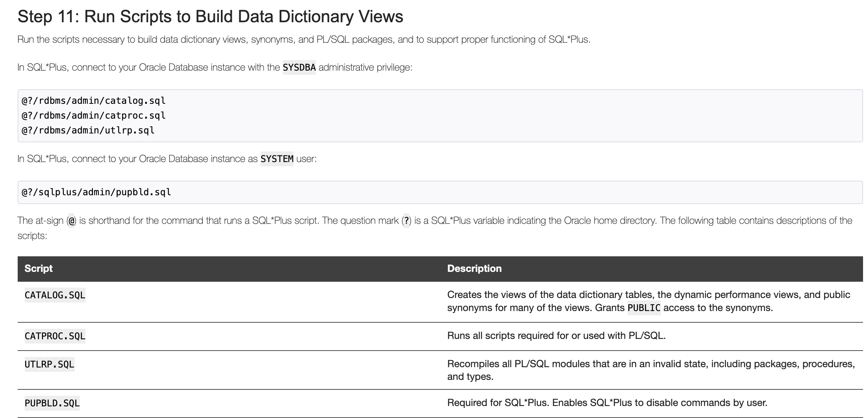The width and height of the screenshot is (868, 418).
Task: Select the CATALOG.SQL table cell
Action: click(x=55, y=295)
